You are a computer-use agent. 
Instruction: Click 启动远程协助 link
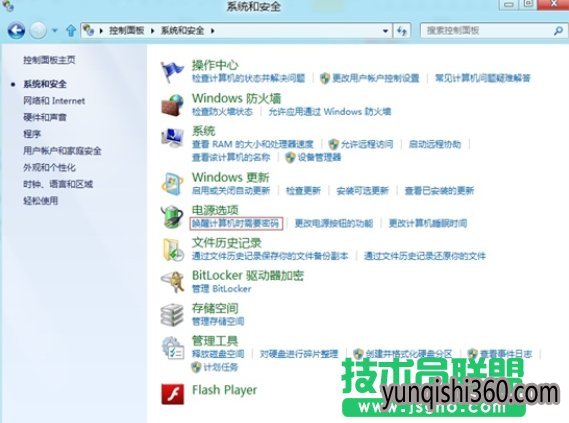[435, 144]
